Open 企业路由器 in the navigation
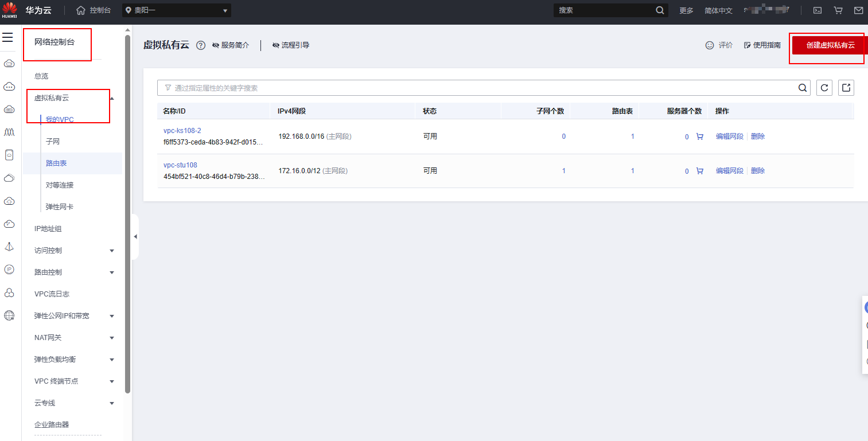 pyautogui.click(x=52, y=425)
